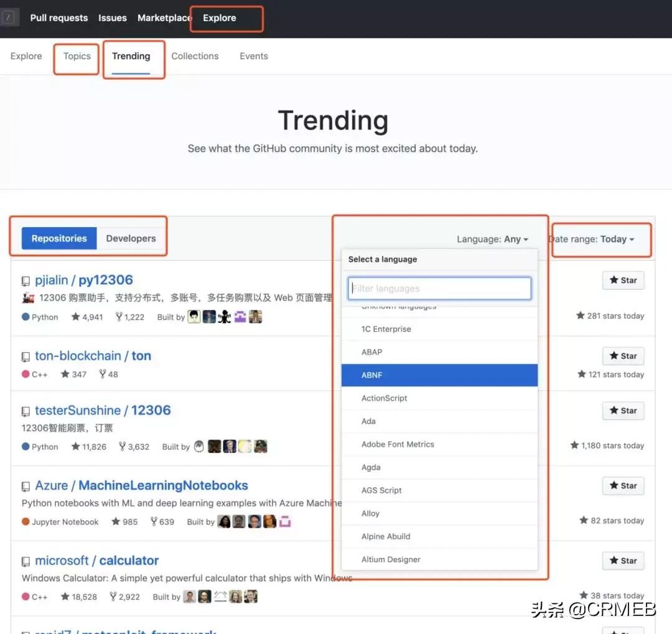Click the py12306 repository book icon
This screenshot has width=672, height=634.
coord(26,281)
